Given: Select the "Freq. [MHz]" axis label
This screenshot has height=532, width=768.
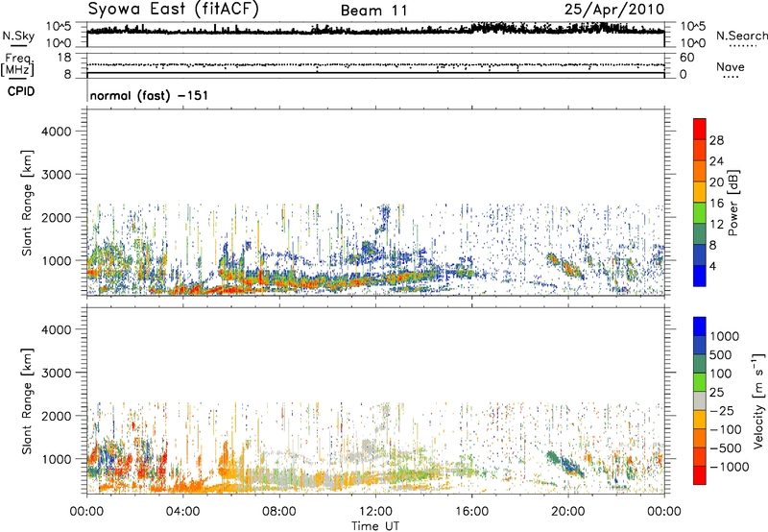Looking at the screenshot, I should click(18, 64).
